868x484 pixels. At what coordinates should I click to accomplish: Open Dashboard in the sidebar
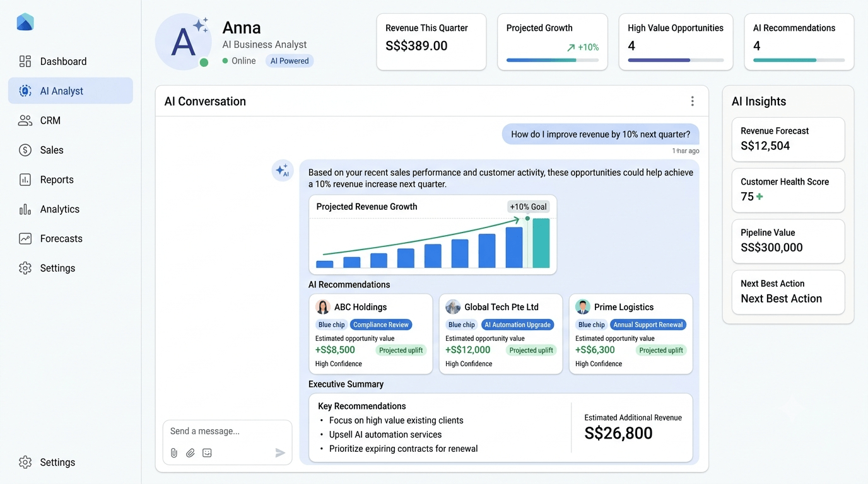pos(71,61)
